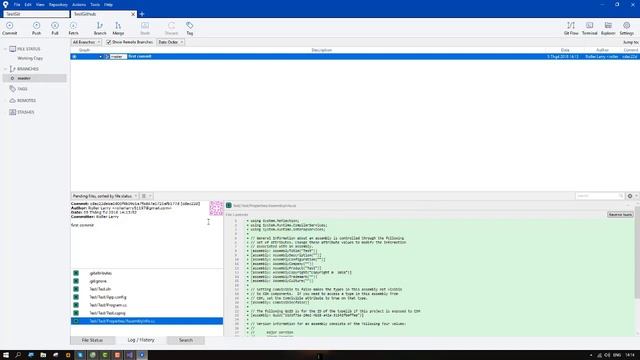
Task: Click the Pull toolbar icon
Action: [x=55, y=28]
